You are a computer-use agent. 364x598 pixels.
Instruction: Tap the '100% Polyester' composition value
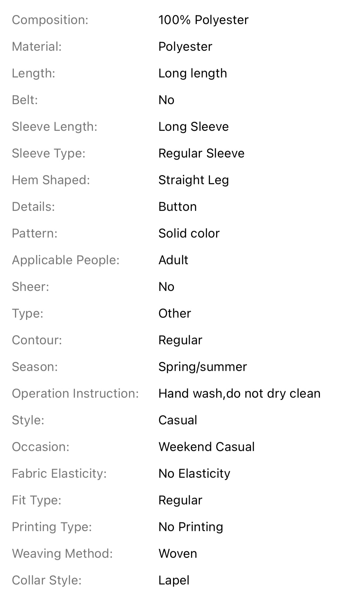(x=203, y=20)
